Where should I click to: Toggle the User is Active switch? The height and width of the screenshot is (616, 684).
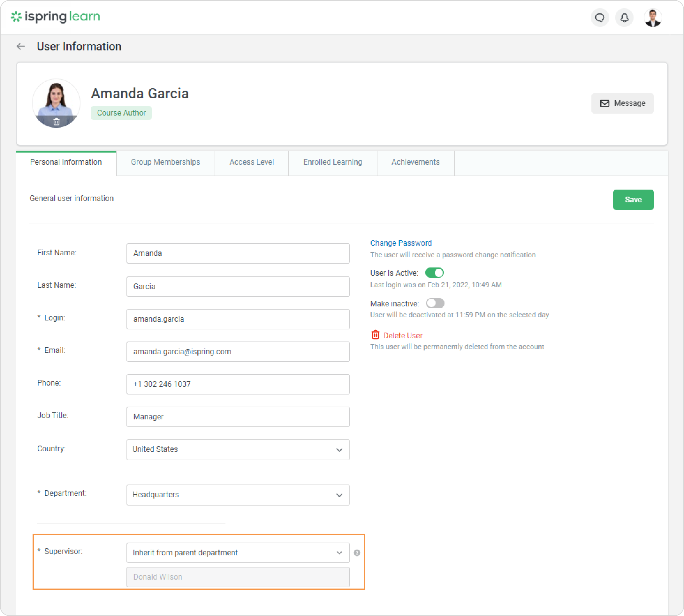click(434, 273)
